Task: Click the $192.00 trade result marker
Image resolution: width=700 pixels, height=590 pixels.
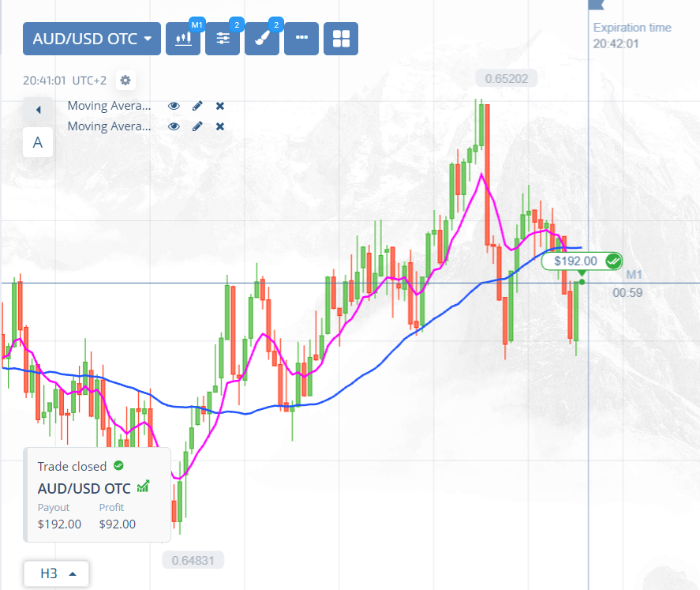Action: [x=582, y=261]
